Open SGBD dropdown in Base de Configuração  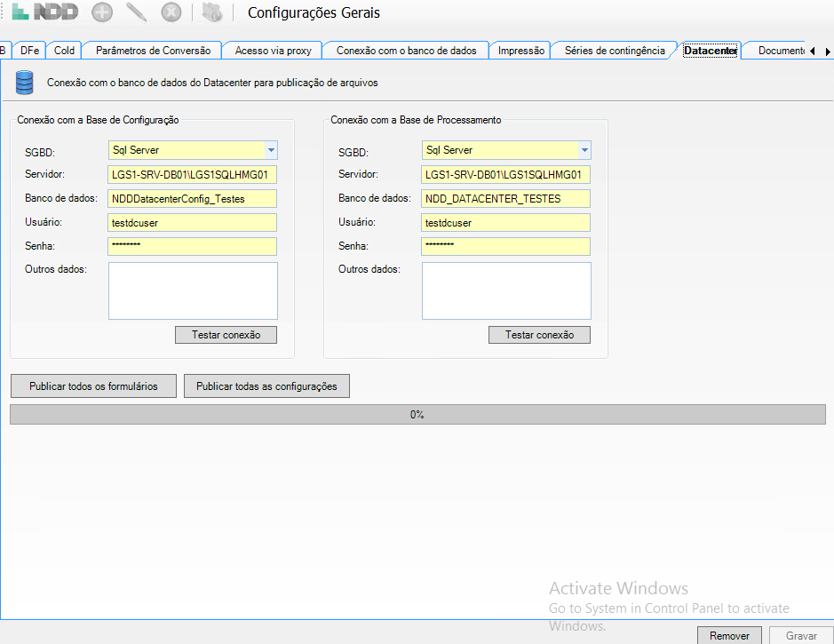pos(271,150)
